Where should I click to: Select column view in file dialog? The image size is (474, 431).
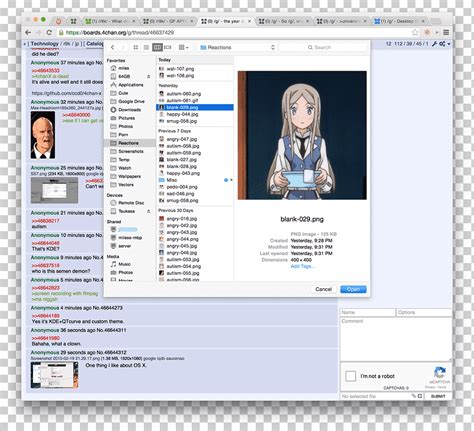click(x=157, y=47)
